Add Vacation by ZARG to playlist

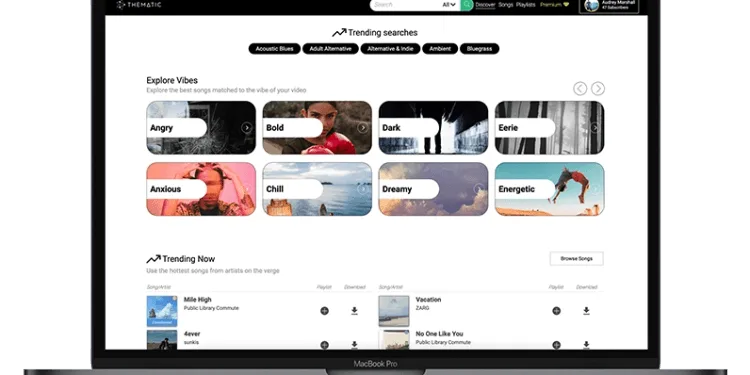point(556,311)
